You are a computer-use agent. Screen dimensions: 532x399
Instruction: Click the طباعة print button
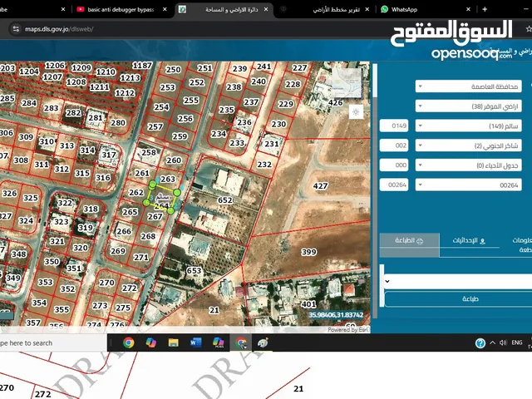458,299
